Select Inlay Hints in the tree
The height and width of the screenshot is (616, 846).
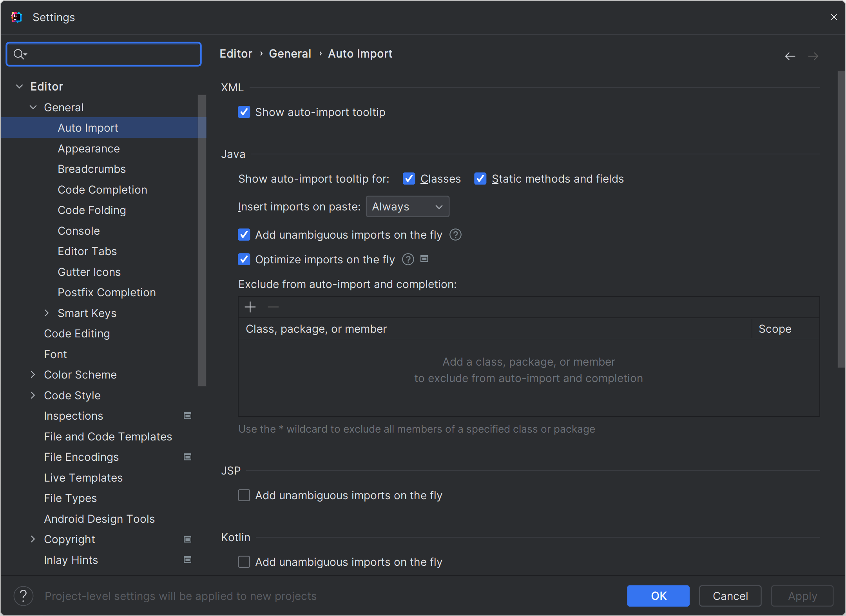[71, 560]
